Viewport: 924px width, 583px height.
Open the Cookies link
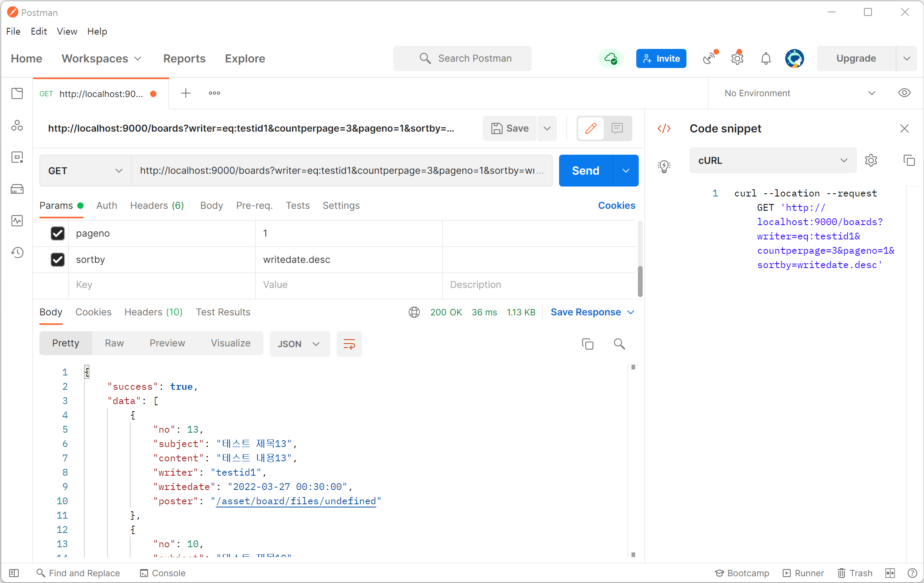[616, 206]
